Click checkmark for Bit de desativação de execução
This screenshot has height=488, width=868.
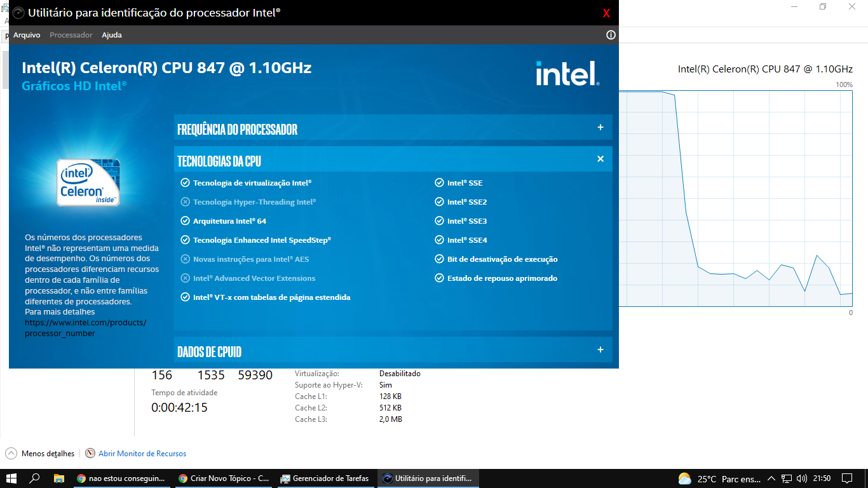pos(439,259)
